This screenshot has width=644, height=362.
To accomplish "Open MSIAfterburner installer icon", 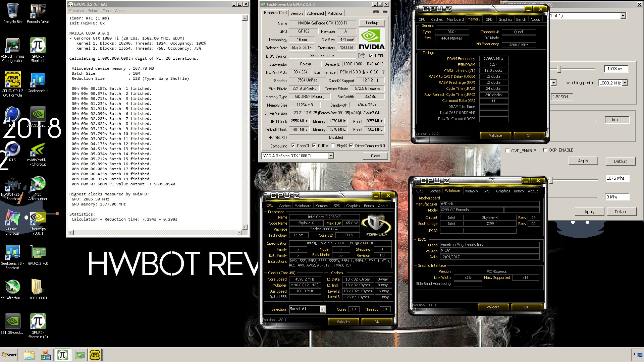I will 12,290.
